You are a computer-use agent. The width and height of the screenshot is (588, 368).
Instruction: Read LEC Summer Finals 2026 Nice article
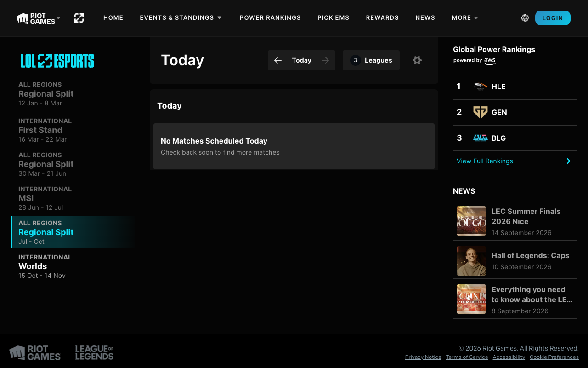point(526,216)
